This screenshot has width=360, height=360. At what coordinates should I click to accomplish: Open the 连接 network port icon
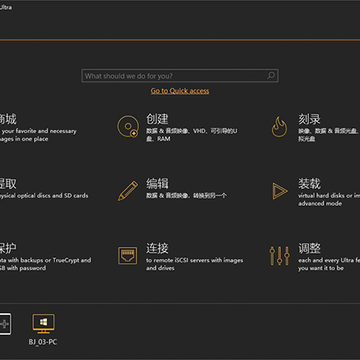coord(127,256)
